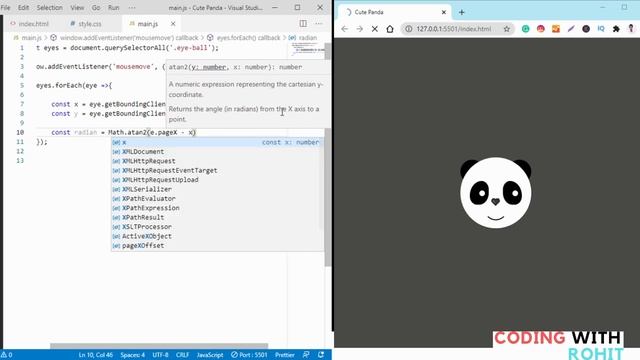This screenshot has height=360, width=640.
Task: Expand the menu bar overflow ellipsis
Action: (132, 7)
